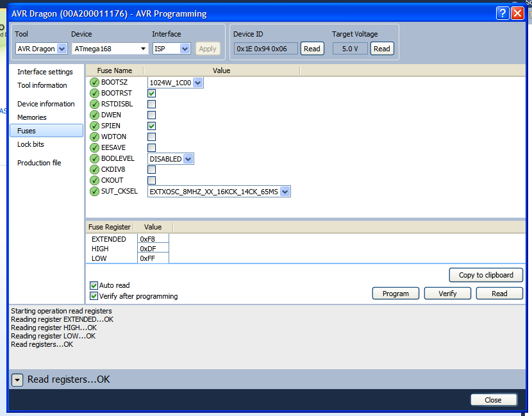
Task: Uncheck the BOOTRST fuse checkbox
Action: tap(152, 93)
